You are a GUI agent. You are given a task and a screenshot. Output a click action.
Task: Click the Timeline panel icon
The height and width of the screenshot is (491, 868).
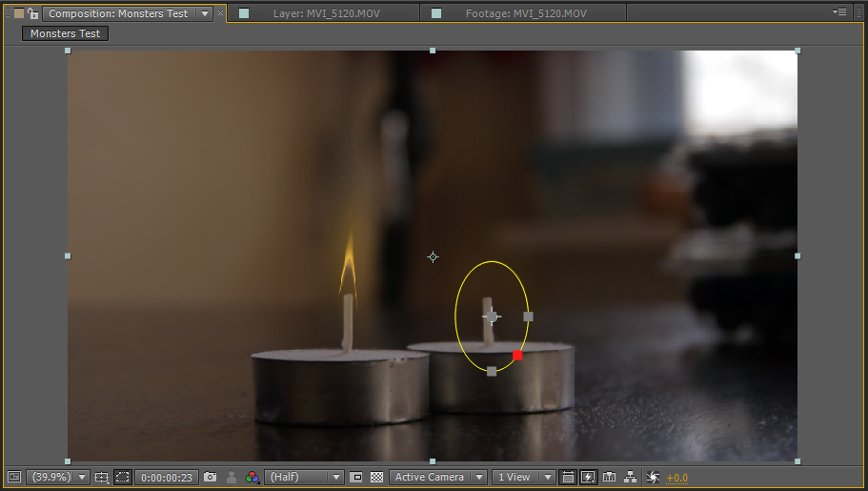point(610,477)
